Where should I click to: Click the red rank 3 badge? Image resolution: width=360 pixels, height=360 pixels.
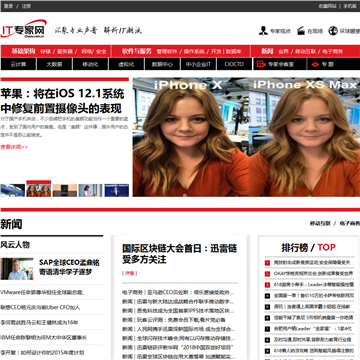[267, 285]
